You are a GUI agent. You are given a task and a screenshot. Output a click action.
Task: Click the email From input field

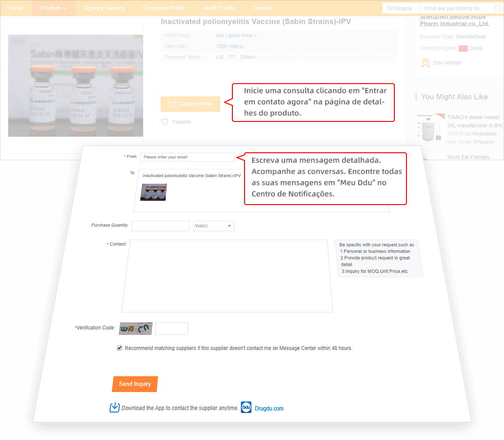(187, 157)
